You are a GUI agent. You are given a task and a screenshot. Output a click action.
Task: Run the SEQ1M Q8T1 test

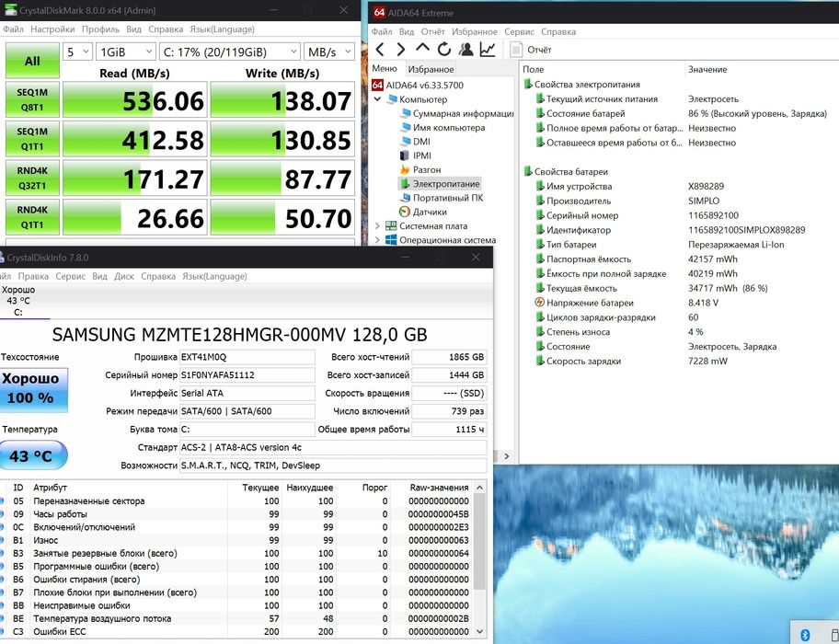click(32, 99)
